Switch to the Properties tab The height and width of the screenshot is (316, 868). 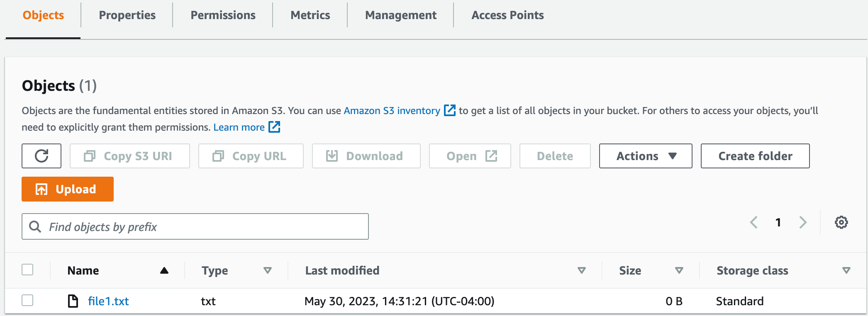127,15
